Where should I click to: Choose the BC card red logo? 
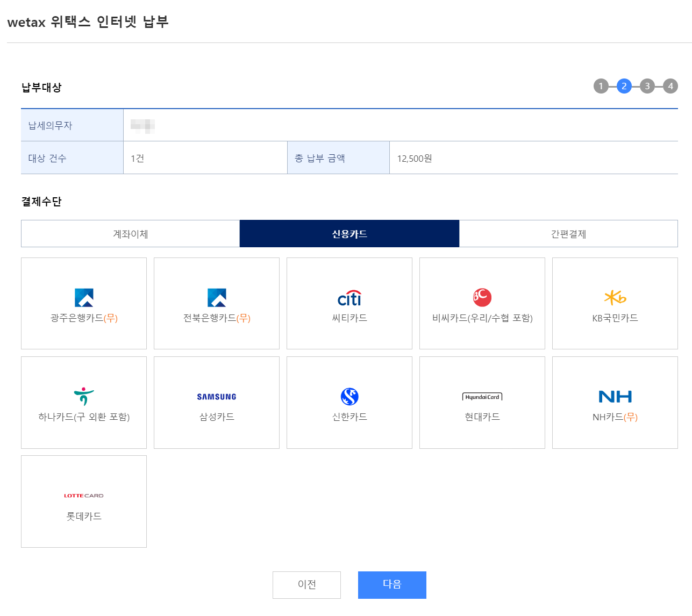tap(482, 297)
